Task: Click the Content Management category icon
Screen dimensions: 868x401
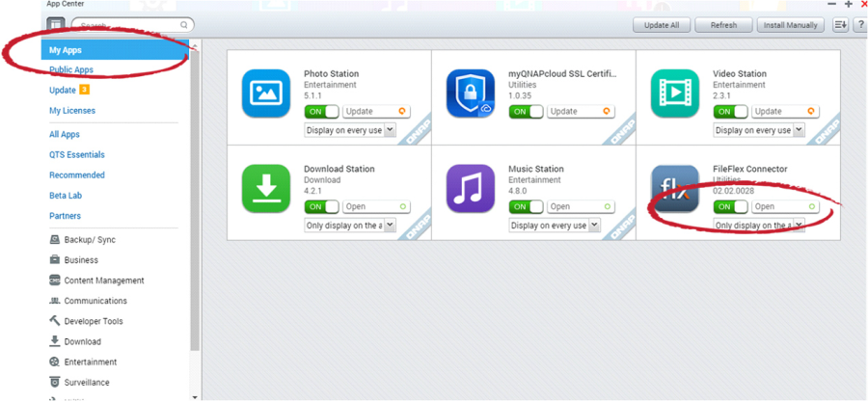Action: tap(55, 281)
